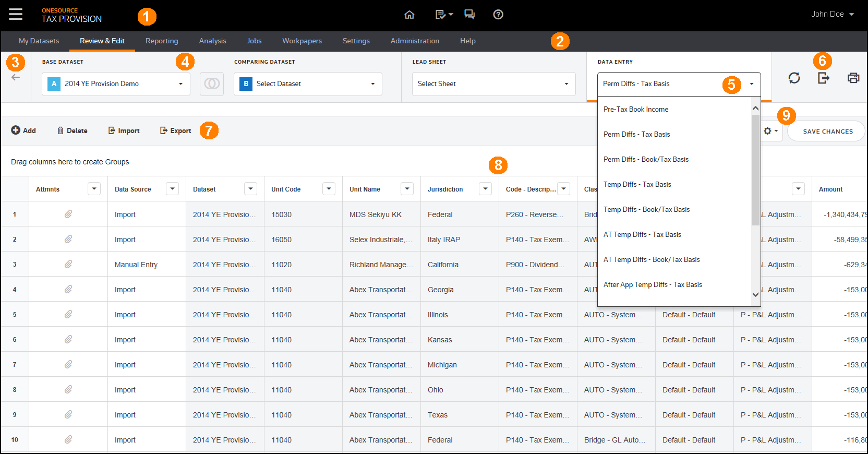Open the tasks checklist icon menu

[x=444, y=15]
